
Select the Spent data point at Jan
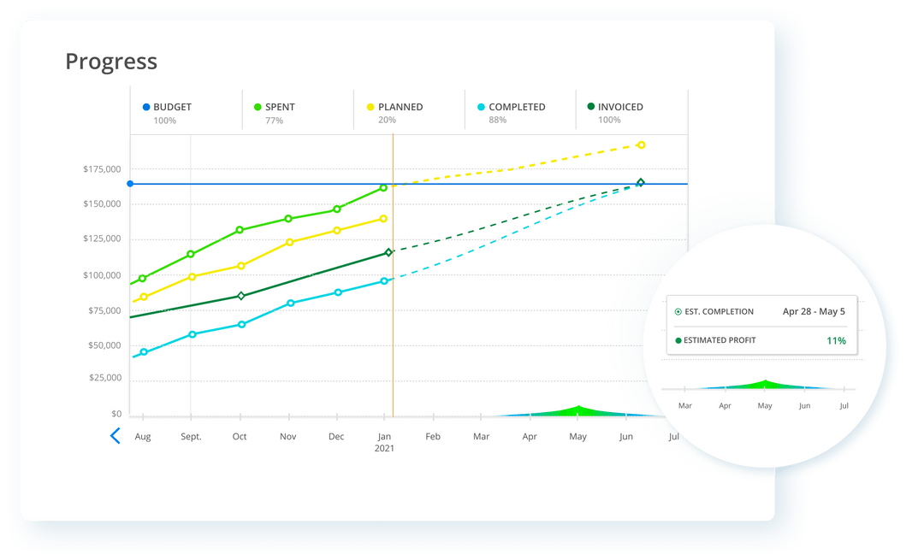coord(383,188)
